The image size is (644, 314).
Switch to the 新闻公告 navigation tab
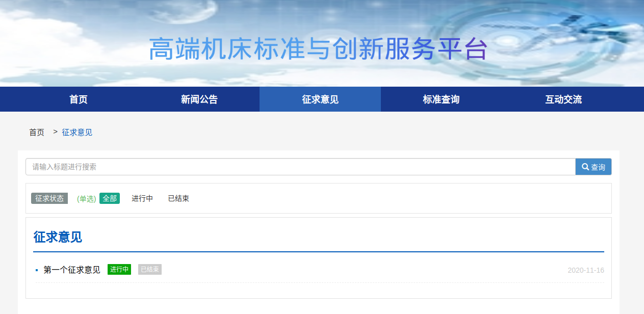tap(199, 99)
